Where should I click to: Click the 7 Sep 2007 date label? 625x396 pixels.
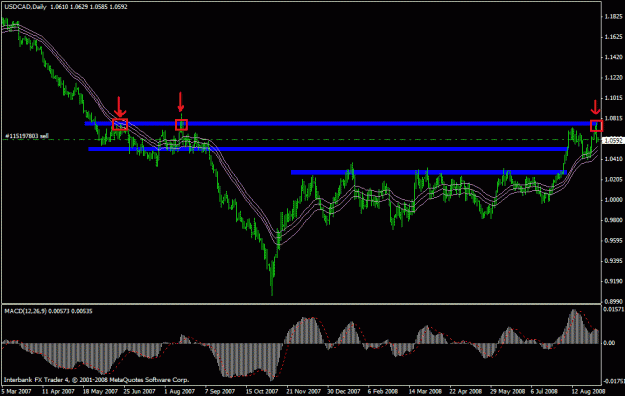[220, 391]
